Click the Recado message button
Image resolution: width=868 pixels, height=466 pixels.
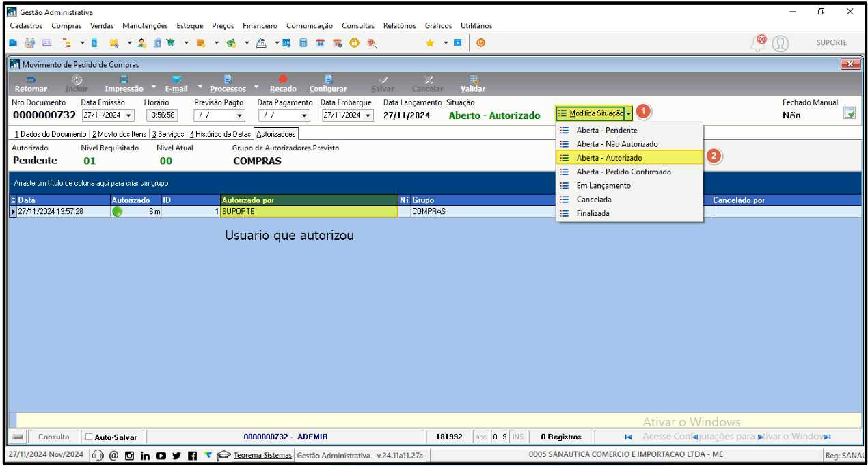pos(283,84)
